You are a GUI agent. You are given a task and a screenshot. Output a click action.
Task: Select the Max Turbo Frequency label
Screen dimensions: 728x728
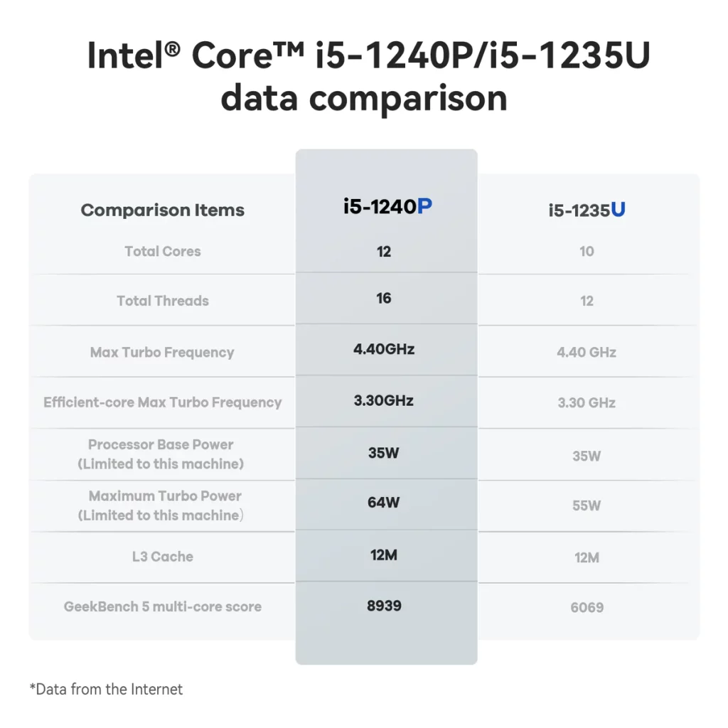(162, 353)
